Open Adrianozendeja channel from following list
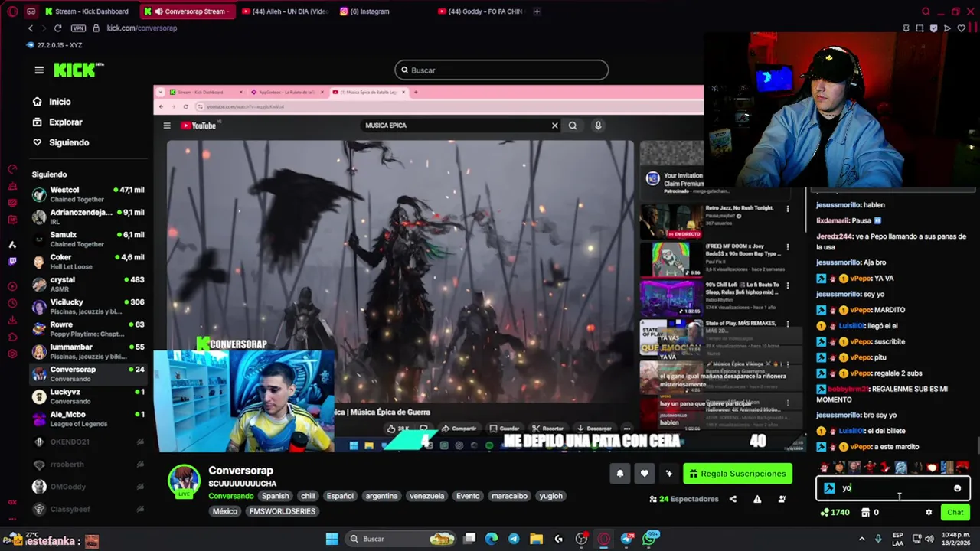Screen dimensions: 980x551 coord(88,217)
